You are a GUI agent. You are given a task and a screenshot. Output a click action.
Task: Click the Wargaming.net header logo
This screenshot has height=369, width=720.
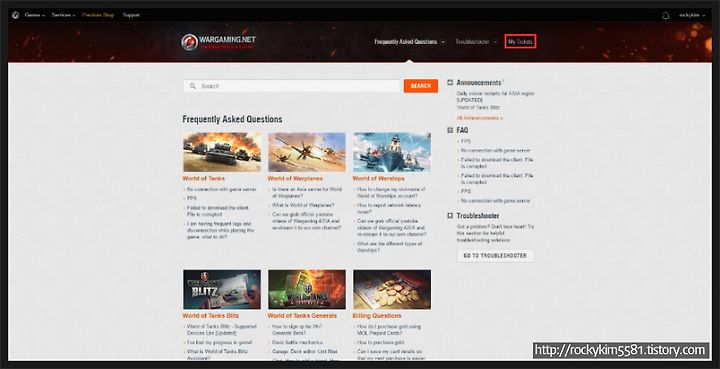coord(219,42)
